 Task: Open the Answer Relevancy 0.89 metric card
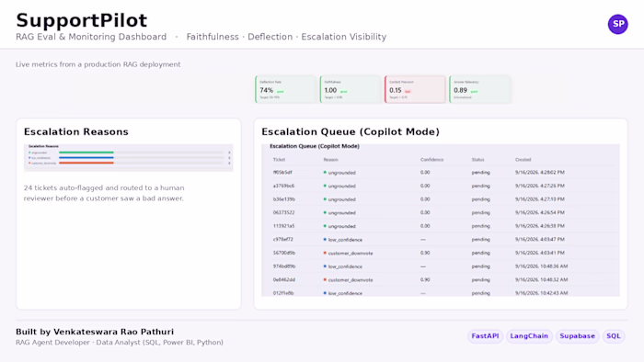click(x=479, y=89)
